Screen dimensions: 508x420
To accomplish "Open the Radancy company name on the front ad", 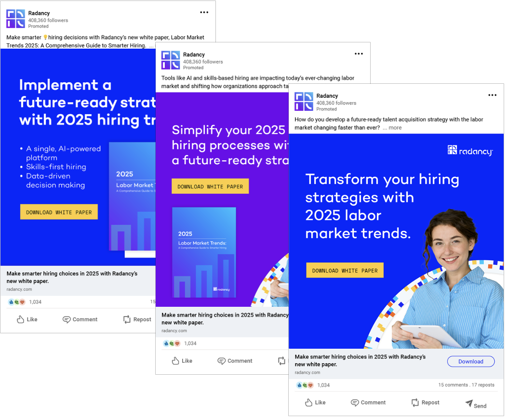I will 327,96.
